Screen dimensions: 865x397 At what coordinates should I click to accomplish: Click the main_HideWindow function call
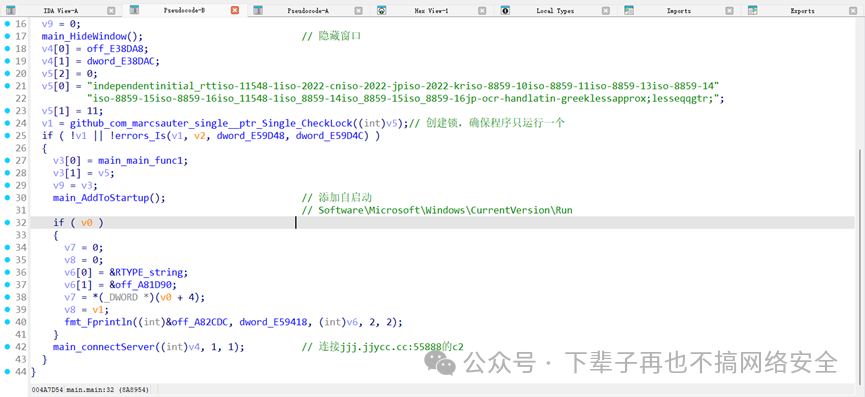[84, 36]
